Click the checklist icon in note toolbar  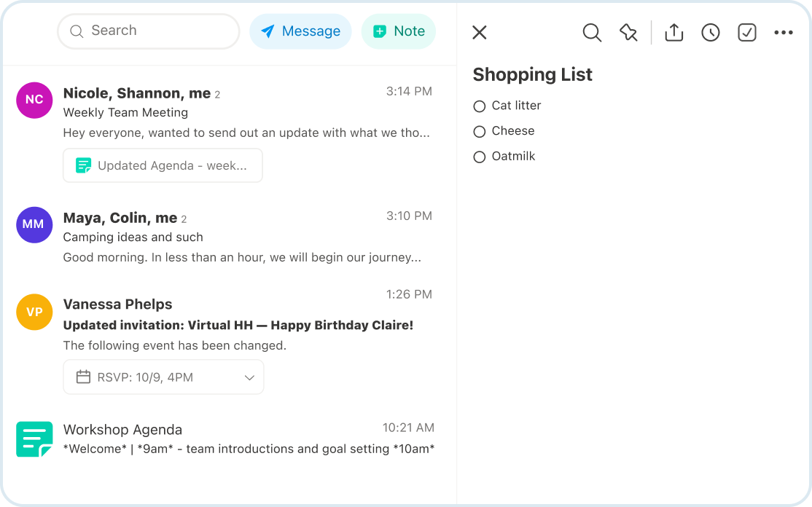tap(747, 33)
